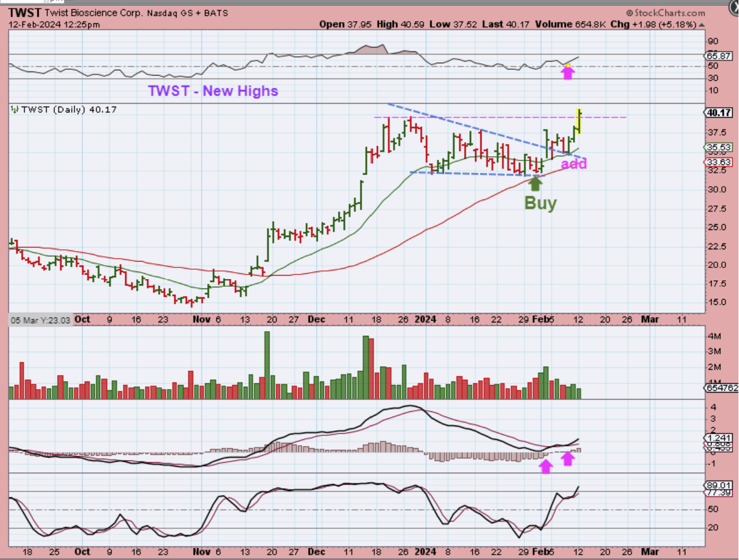Click the Nasdaq GS + BATS exchange label
Screen dimensions: 739x560
tap(187, 13)
